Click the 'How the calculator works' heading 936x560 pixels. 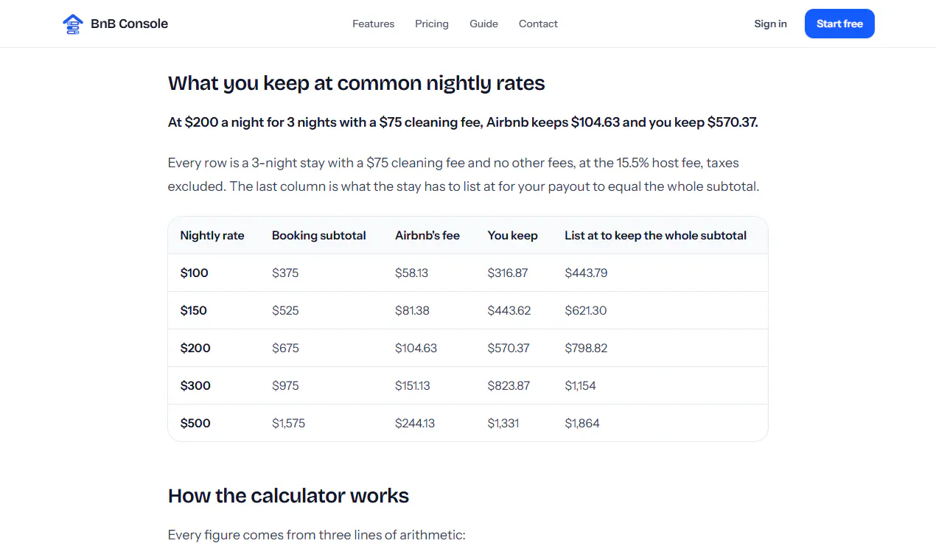tap(288, 496)
